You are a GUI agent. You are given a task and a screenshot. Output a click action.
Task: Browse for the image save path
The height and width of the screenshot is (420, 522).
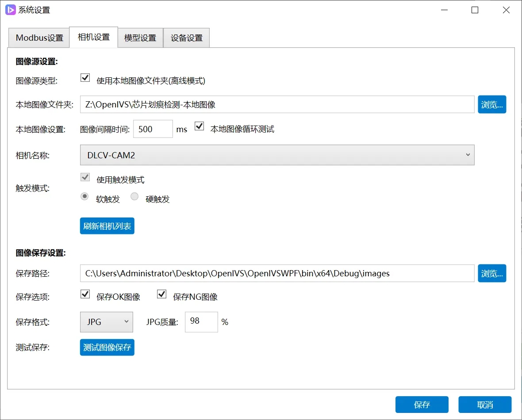coord(492,273)
